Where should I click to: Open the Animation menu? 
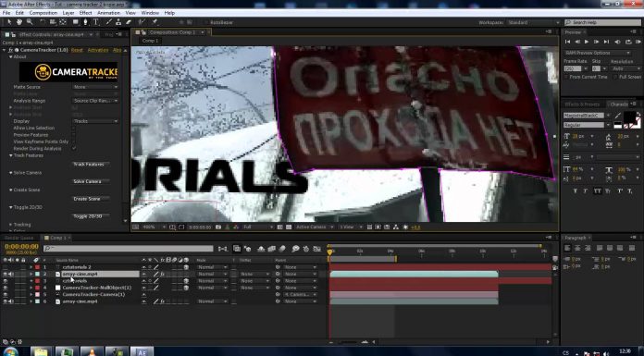pyautogui.click(x=109, y=13)
